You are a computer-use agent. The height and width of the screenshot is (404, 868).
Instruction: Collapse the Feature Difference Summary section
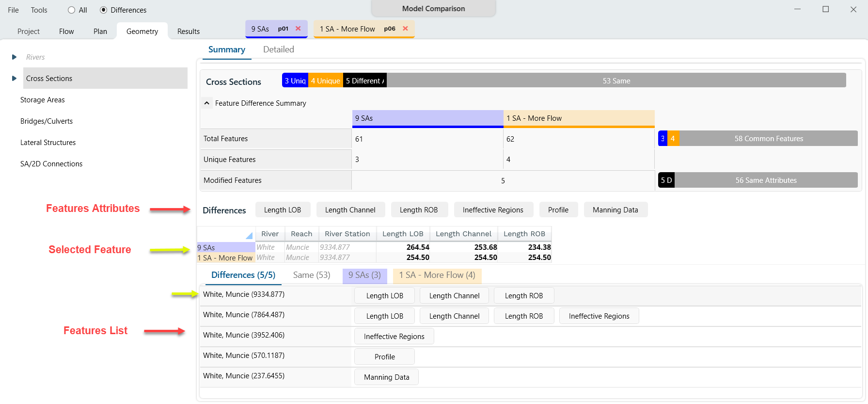pyautogui.click(x=207, y=103)
